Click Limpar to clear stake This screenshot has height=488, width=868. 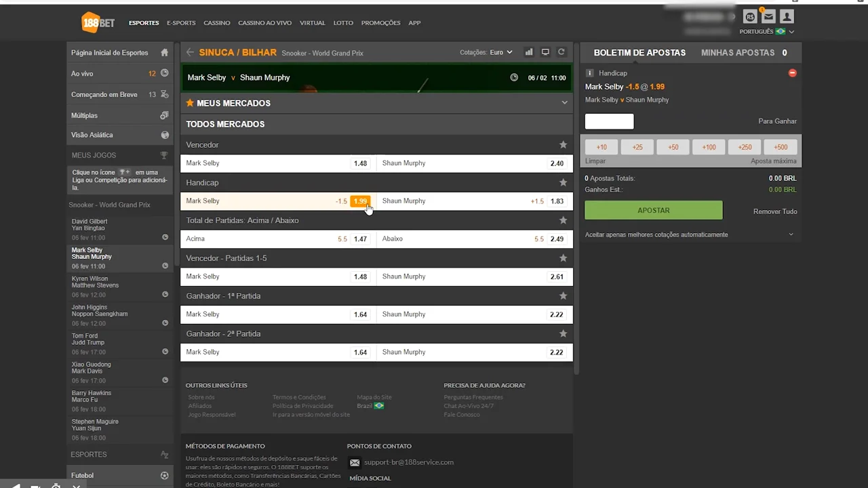coord(595,161)
